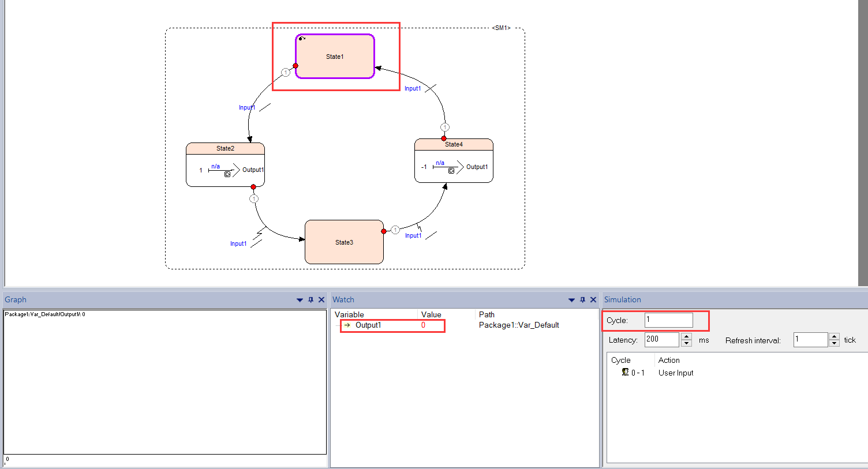Increase Latency with the up arrow
Image resolution: width=868 pixels, height=469 pixels.
point(686,336)
